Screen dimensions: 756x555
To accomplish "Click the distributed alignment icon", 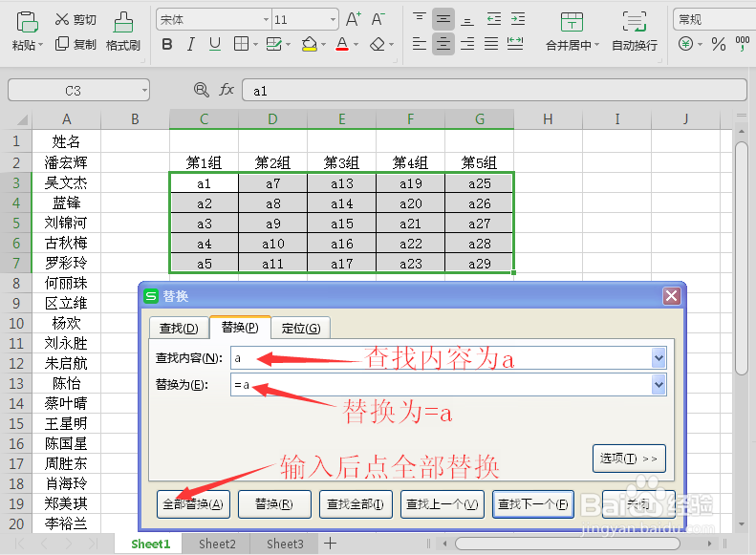I will [x=515, y=44].
